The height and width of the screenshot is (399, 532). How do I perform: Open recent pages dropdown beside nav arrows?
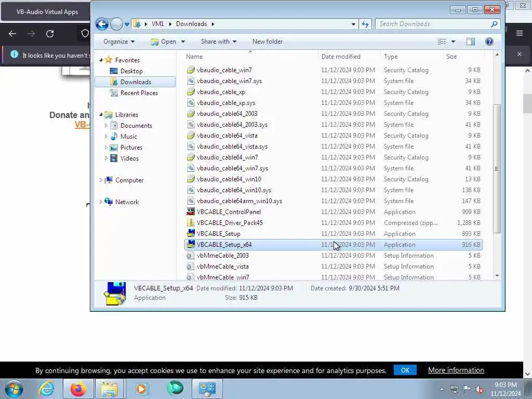127,24
